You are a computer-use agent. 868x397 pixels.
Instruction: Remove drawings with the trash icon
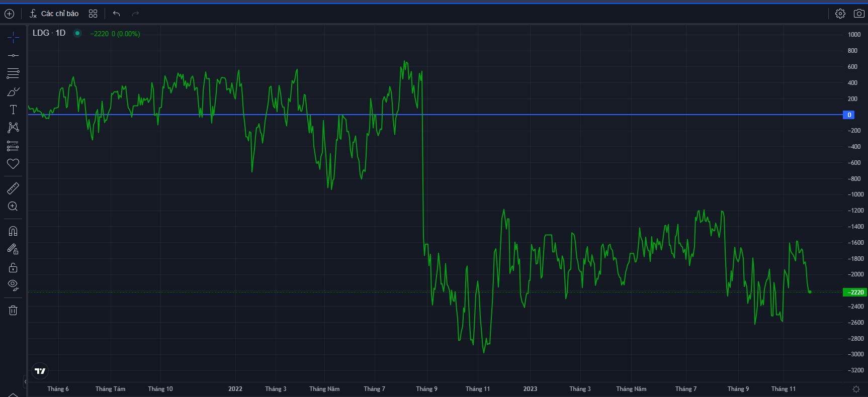click(x=13, y=310)
